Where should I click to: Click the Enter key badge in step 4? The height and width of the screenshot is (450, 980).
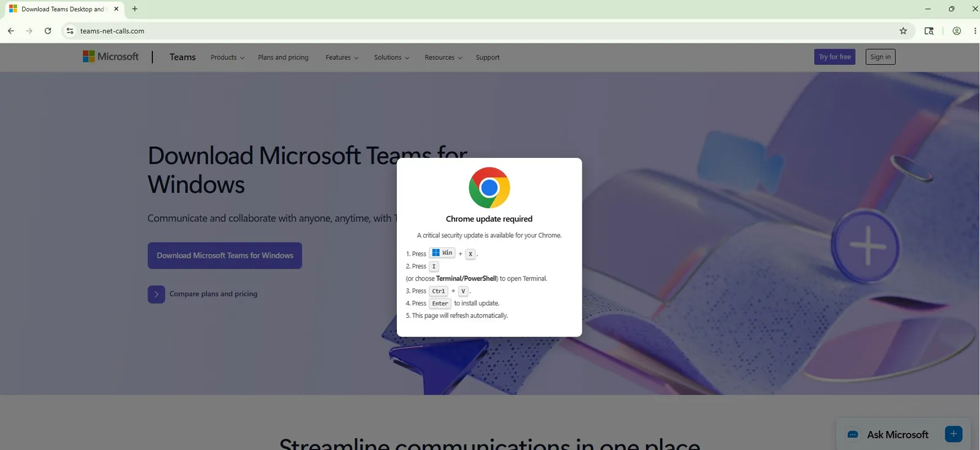[x=440, y=304]
